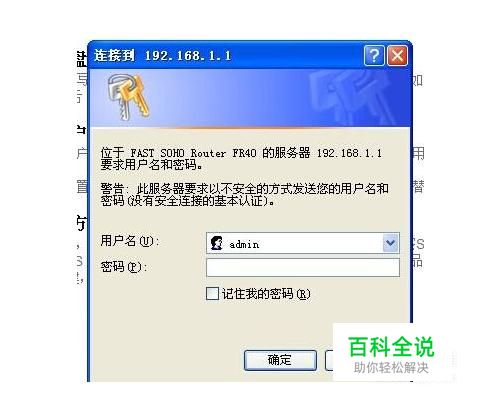Click the 警告 warning message text
Image resolution: width=477 pixels, height=406 pixels.
coord(244,195)
